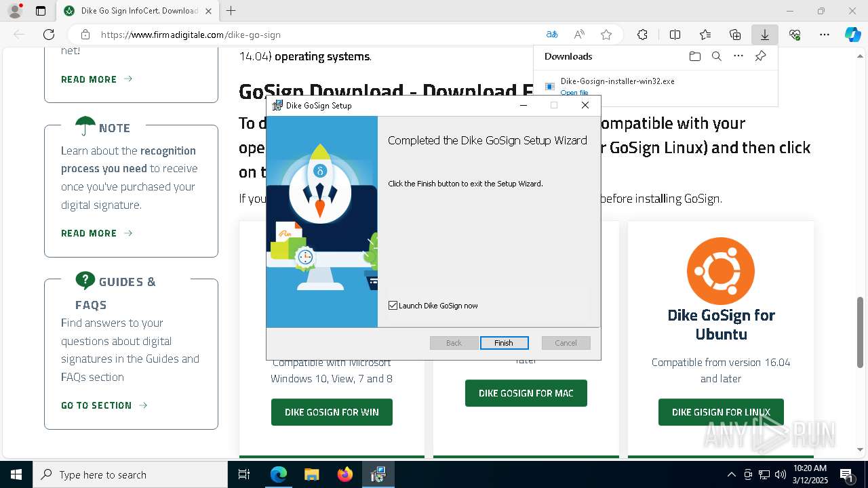Image resolution: width=868 pixels, height=488 pixels.
Task: Refresh the browser page
Action: (49, 35)
